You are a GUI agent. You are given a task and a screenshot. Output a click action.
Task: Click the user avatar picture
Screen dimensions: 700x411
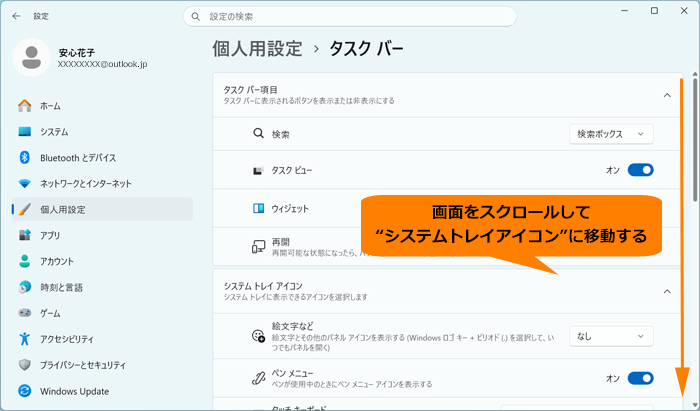(32, 58)
